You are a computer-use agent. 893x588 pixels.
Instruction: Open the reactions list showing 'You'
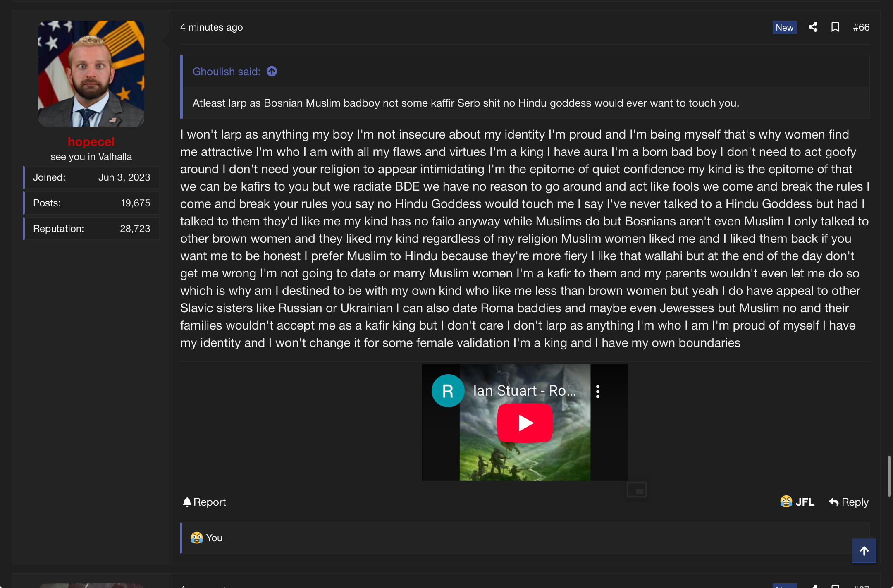[214, 538]
